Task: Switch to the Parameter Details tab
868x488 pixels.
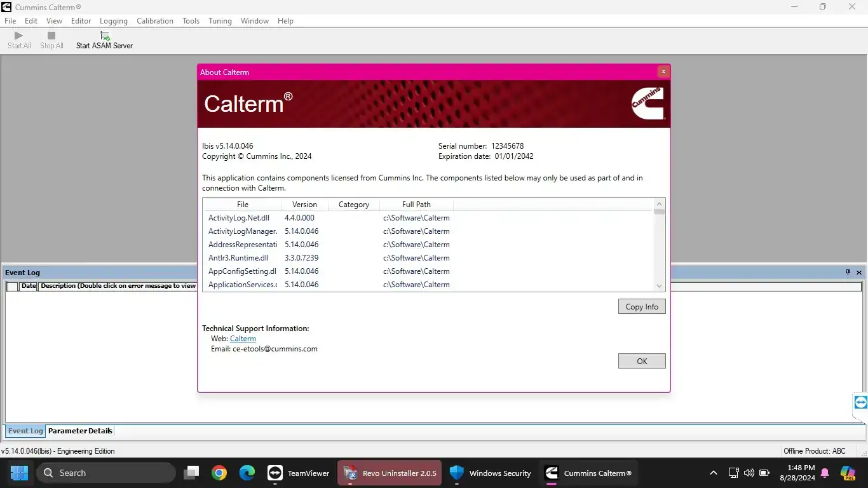Action: [x=80, y=431]
